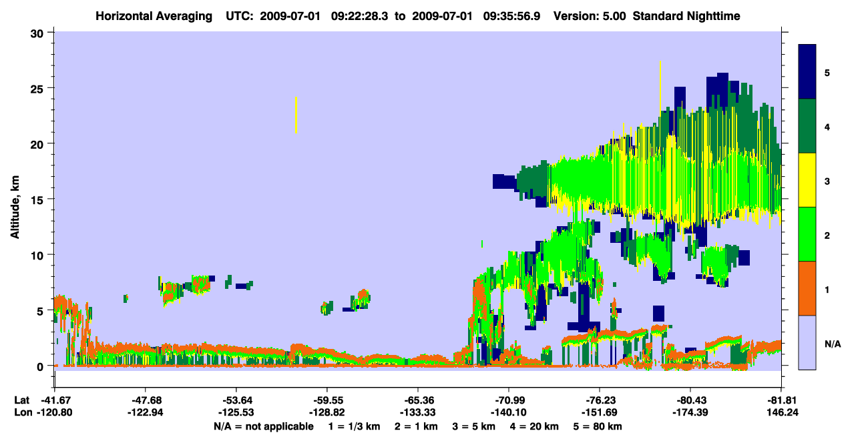Click the longitude value -174.39
Screen dimensions: 868x445
(690, 413)
